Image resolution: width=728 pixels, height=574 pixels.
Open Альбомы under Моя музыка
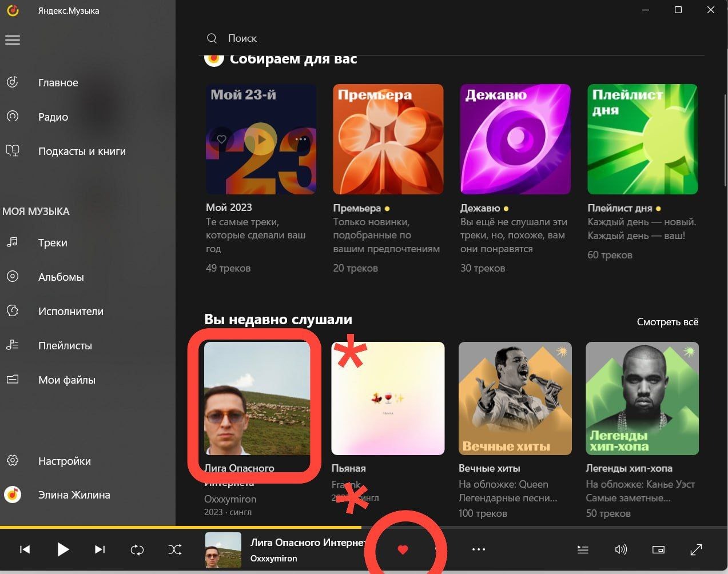[x=61, y=277]
